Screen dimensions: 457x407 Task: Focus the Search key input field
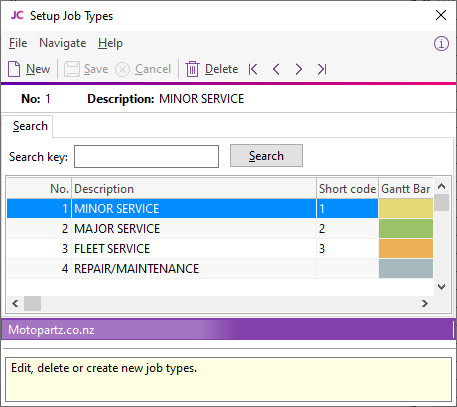(146, 156)
